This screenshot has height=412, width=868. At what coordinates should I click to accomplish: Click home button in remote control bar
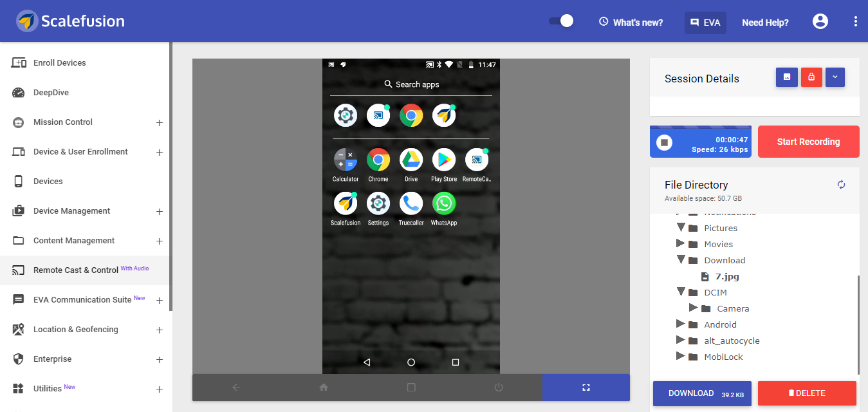click(x=324, y=388)
